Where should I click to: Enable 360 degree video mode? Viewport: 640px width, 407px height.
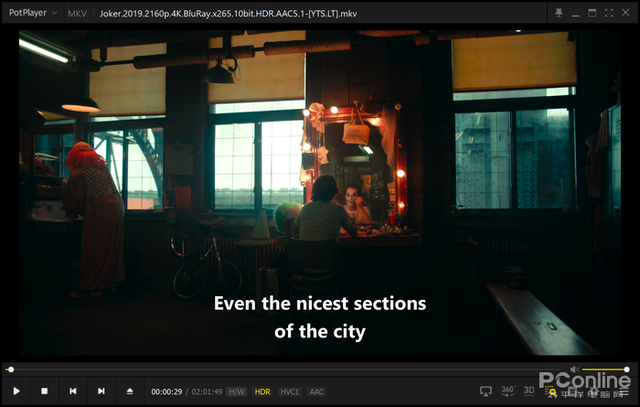click(507, 391)
